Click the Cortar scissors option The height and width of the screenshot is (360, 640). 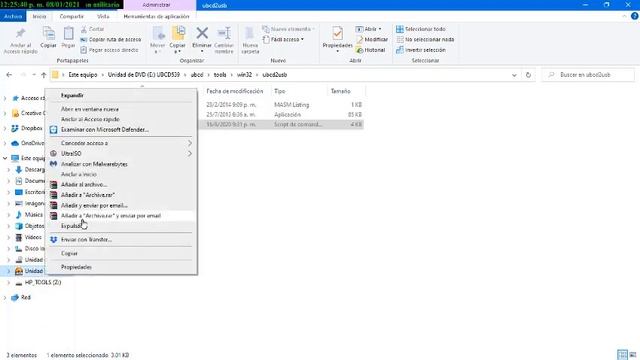coord(92,29)
